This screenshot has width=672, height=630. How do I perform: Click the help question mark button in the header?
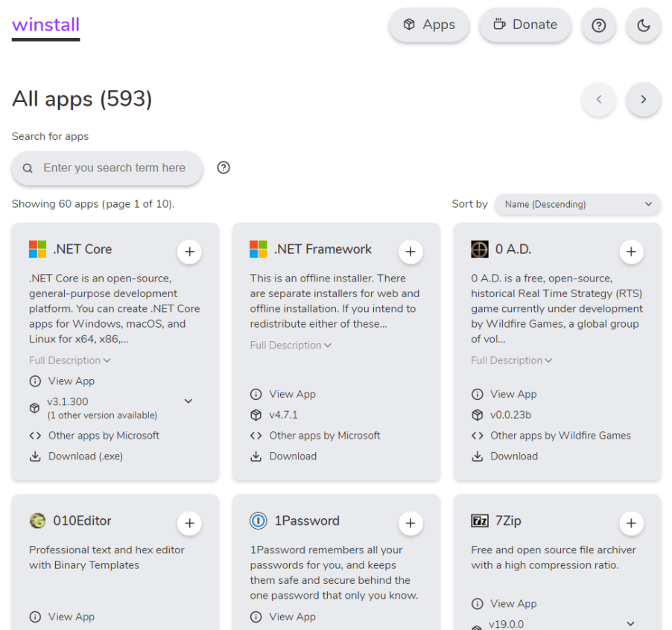pos(599,25)
